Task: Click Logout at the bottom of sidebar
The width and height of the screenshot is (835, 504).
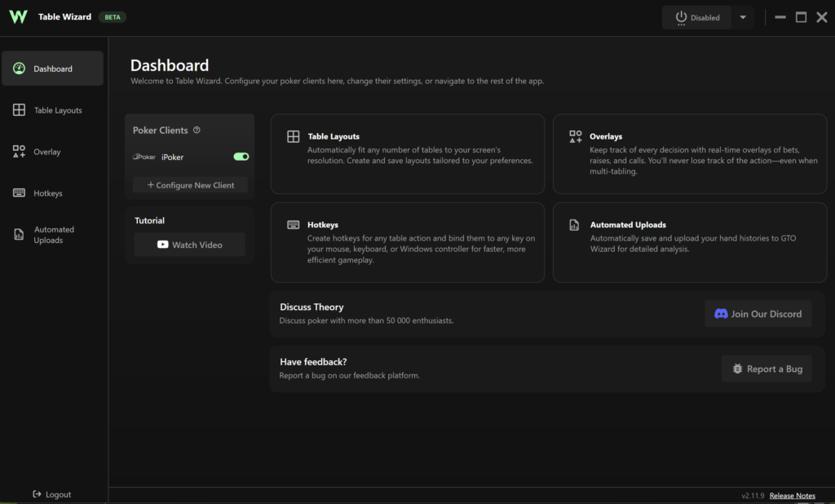Action: pos(51,494)
